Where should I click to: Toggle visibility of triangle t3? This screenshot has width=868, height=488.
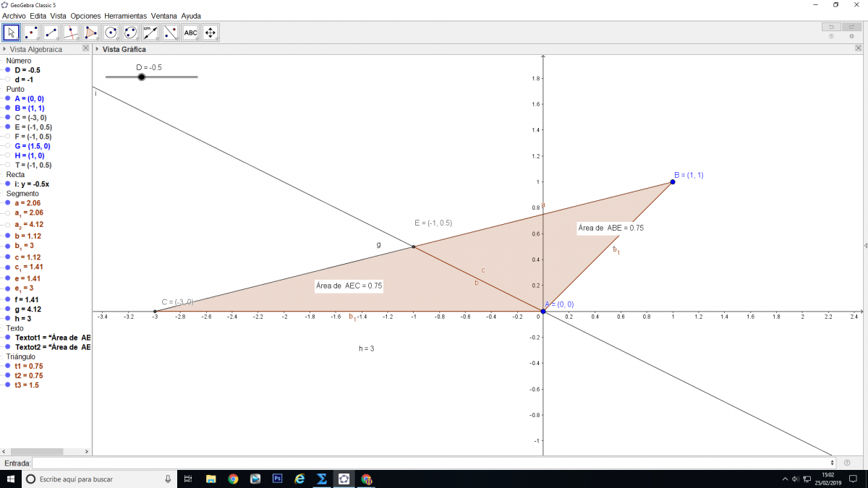(x=7, y=385)
